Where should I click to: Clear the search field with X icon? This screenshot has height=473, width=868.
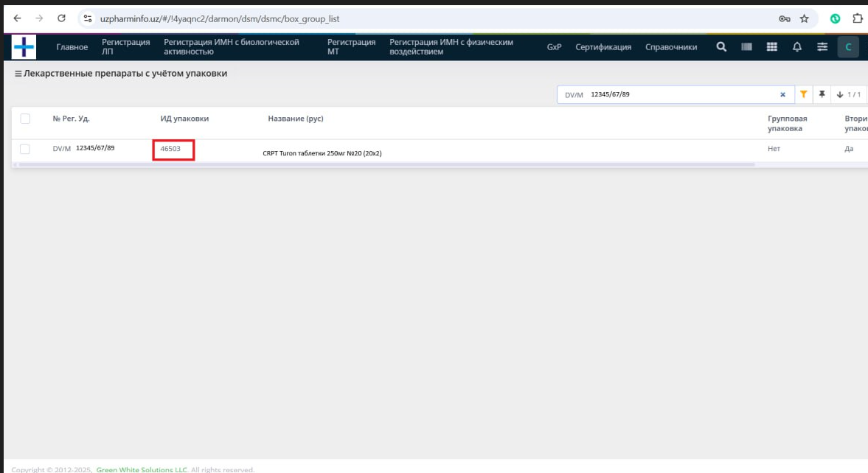tap(783, 95)
